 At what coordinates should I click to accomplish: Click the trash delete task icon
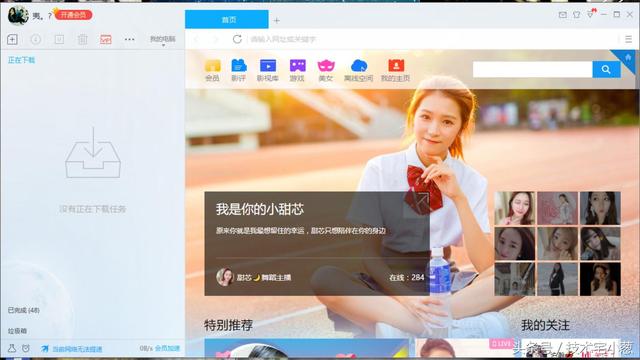[x=82, y=39]
